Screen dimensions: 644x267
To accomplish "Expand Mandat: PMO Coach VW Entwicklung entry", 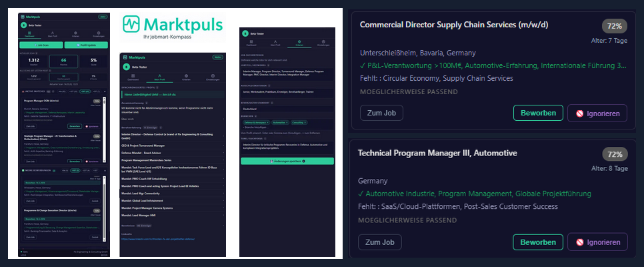I will click(x=173, y=178).
